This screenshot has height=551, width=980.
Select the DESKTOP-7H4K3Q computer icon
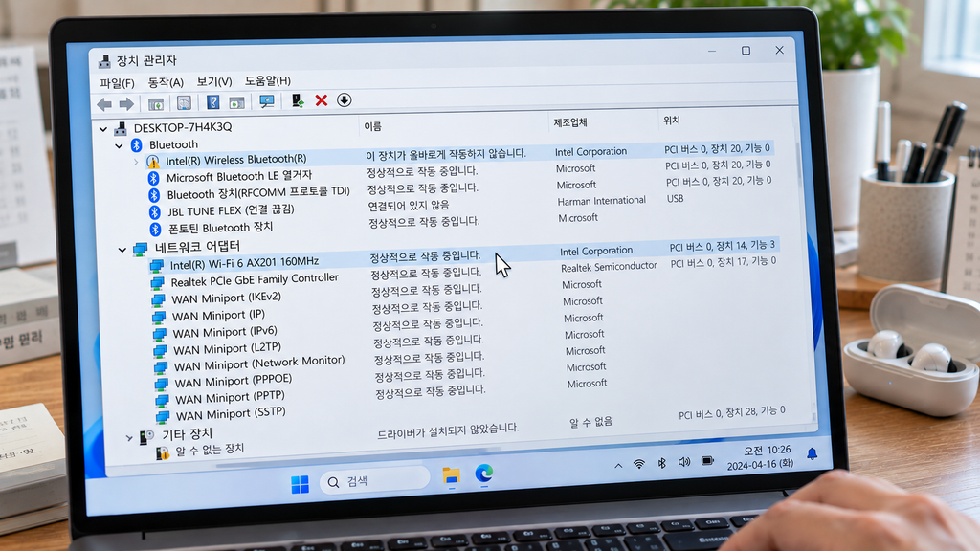pyautogui.click(x=121, y=129)
